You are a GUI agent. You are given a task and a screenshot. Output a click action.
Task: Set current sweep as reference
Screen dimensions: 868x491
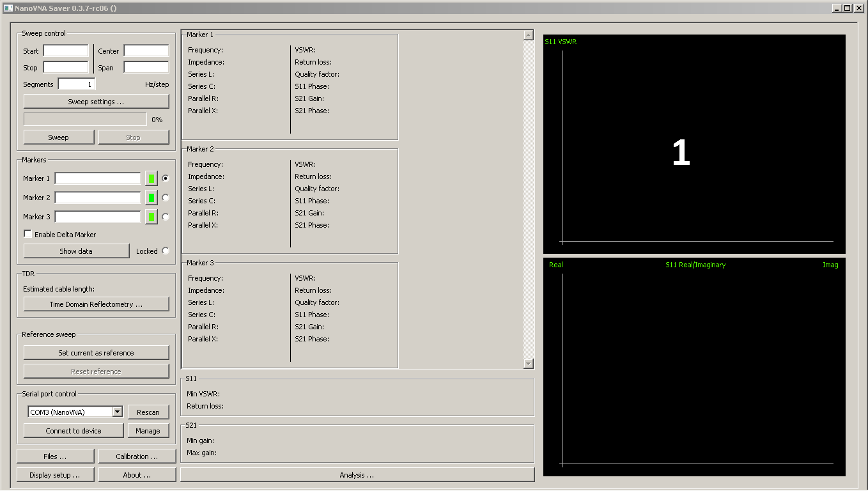point(96,352)
